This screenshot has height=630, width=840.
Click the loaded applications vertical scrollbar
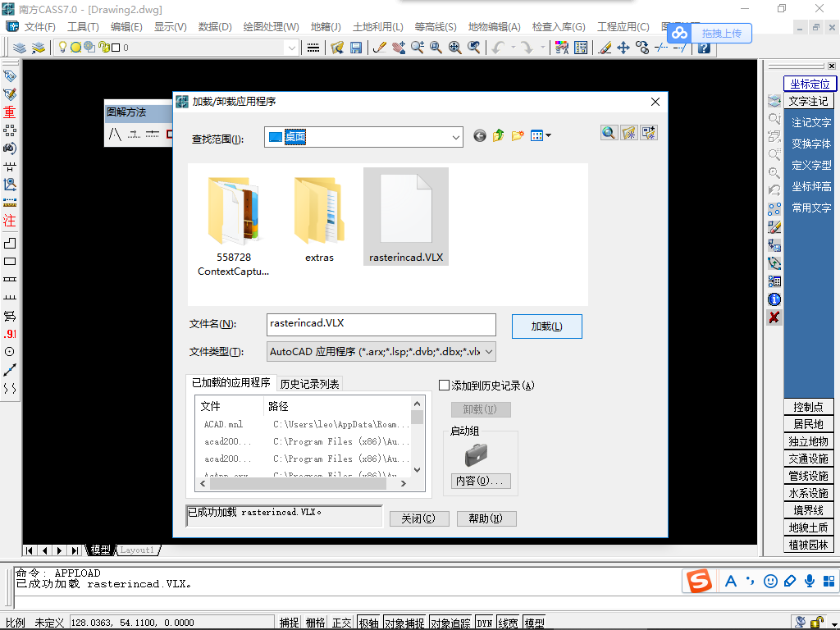pos(418,436)
